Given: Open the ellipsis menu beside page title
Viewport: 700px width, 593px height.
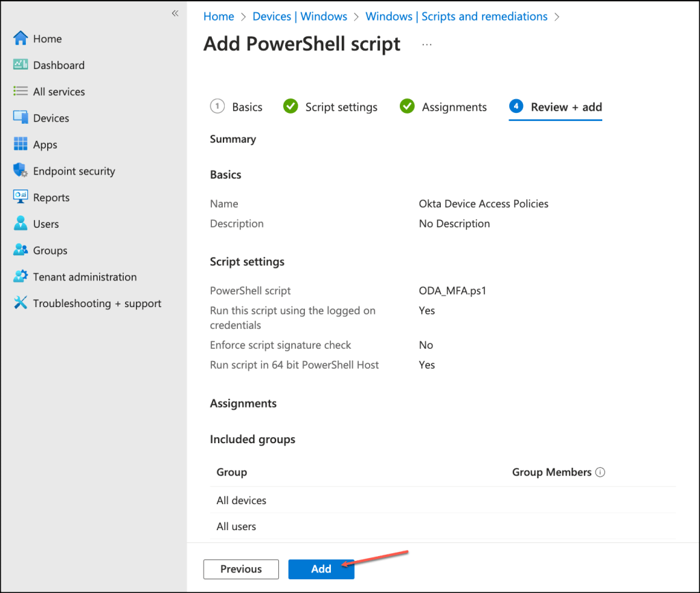Looking at the screenshot, I should (427, 44).
